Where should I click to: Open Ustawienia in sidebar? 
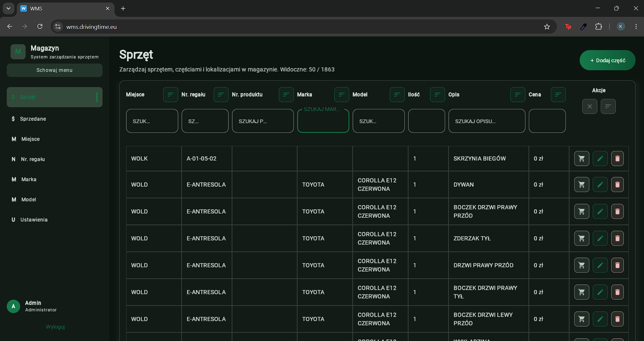(x=54, y=220)
